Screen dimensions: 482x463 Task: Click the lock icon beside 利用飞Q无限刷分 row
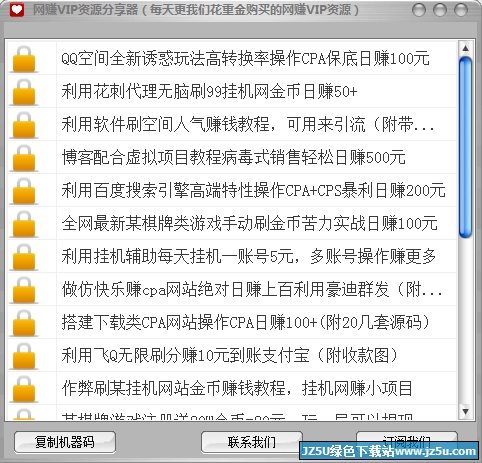[24, 356]
